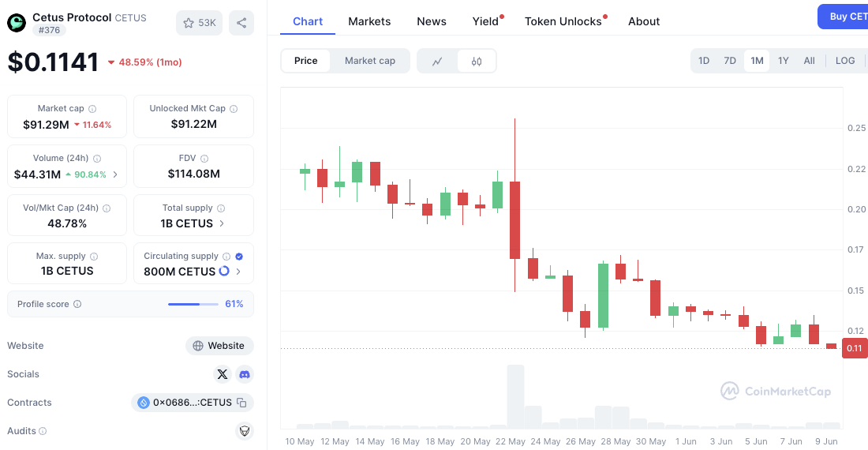Expand Volume (24h) details arrow
The image size is (868, 450).
[115, 174]
